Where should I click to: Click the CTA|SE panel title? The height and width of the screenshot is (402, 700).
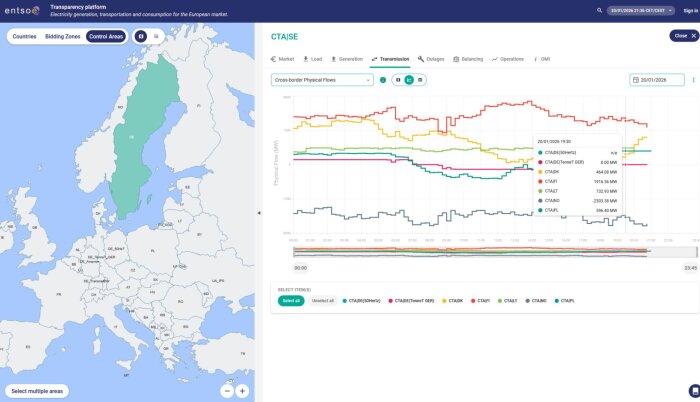tap(284, 37)
